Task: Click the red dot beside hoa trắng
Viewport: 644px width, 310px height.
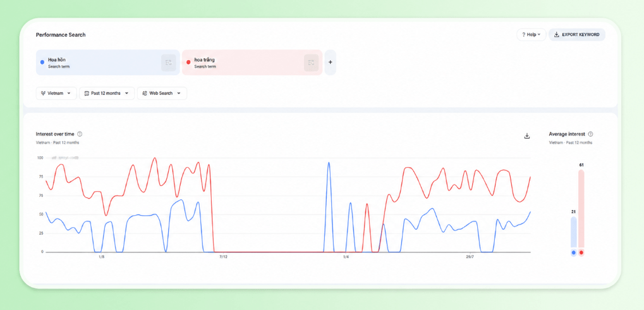Action: [188, 63]
